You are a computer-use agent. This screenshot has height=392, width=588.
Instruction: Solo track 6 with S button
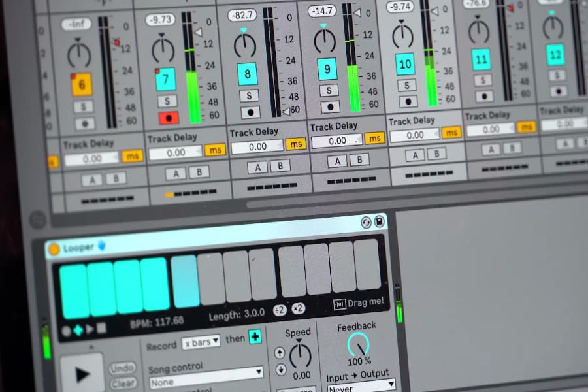83,106
